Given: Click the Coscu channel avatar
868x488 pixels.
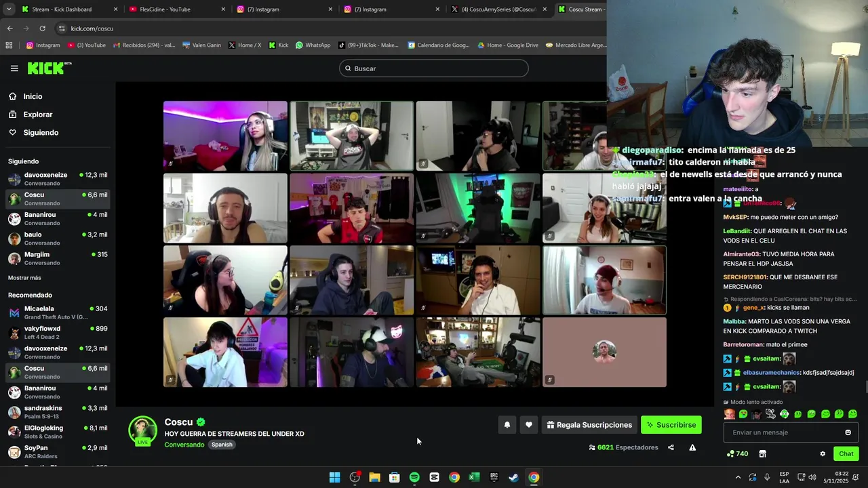Looking at the screenshot, I should click(143, 431).
